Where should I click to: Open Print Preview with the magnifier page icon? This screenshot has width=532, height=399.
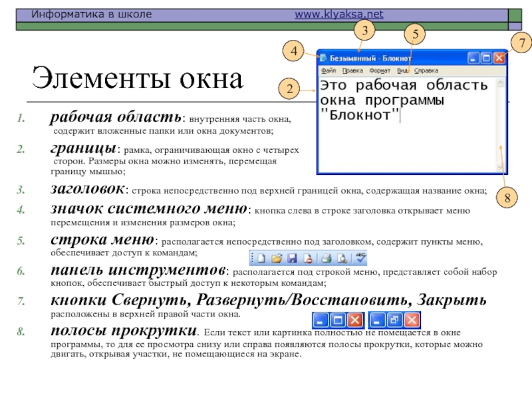(341, 257)
